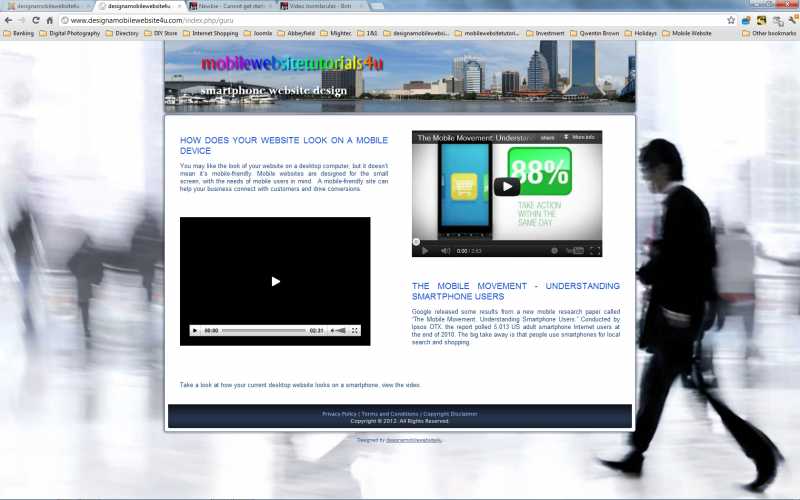Open the DIY Store bookmarks folder
This screenshot has height=500, width=800.
(x=161, y=33)
